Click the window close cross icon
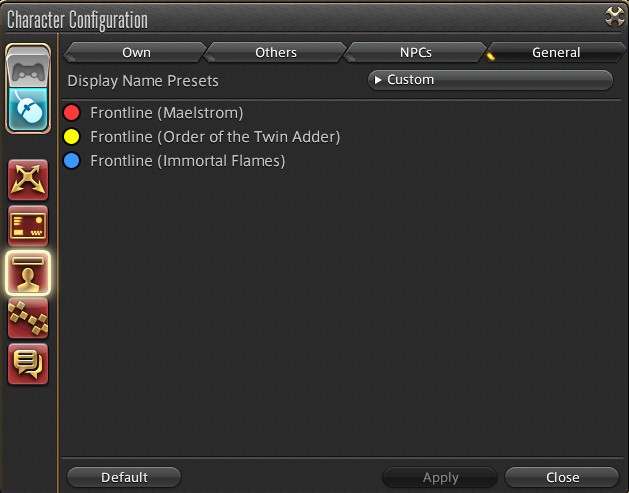Viewport: 629px width, 493px height. coord(615,16)
